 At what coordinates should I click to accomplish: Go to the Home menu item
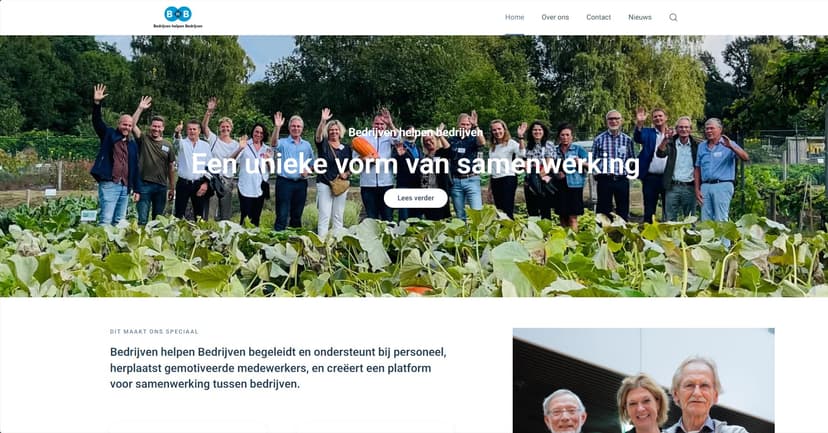pos(514,17)
